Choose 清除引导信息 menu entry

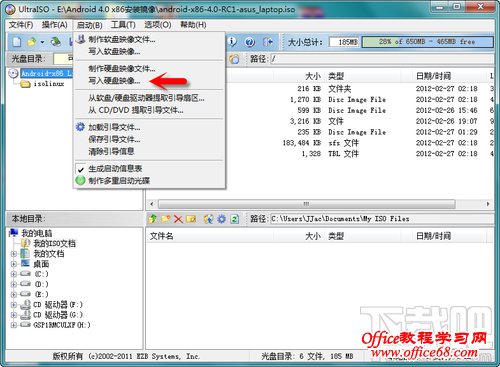pos(149,151)
